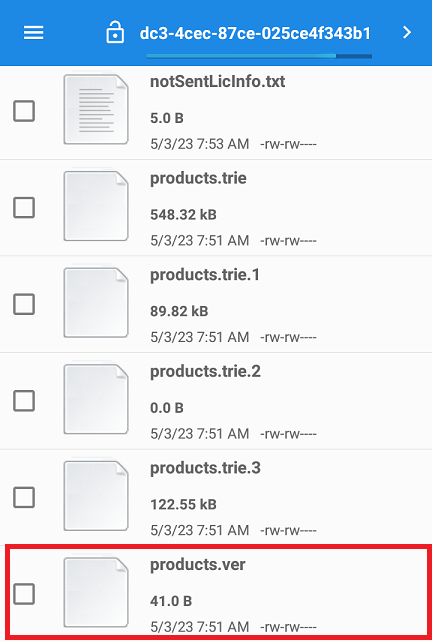Screen dimensions: 432x642
Task: Select the dc3-4cec-87ce-025ce4f343b1 path tab
Action: [x=255, y=33]
